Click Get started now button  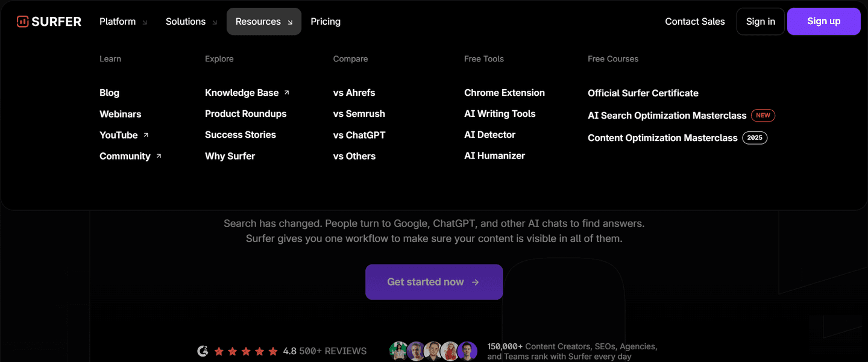coord(434,282)
